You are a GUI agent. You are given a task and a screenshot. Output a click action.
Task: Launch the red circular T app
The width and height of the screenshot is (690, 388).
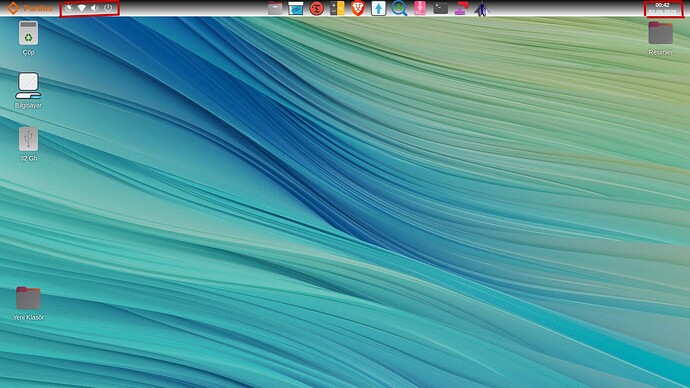(316, 8)
